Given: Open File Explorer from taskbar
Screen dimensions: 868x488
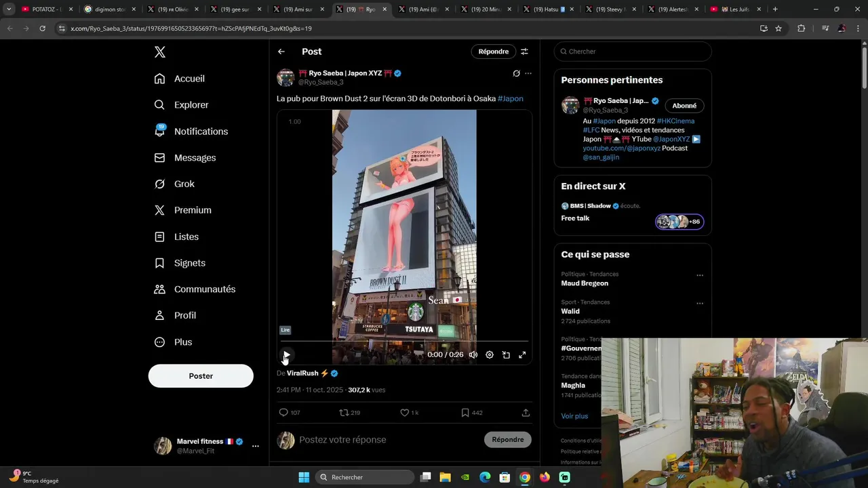Looking at the screenshot, I should (445, 477).
